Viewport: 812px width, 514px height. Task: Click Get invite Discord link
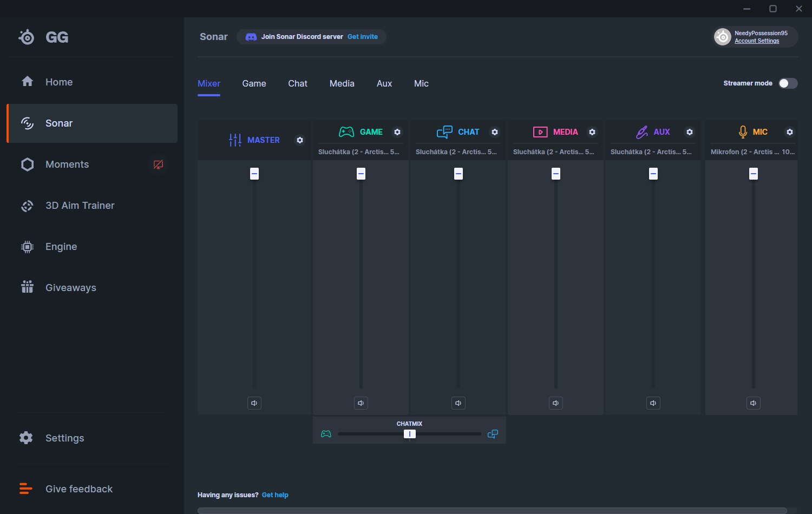363,37
